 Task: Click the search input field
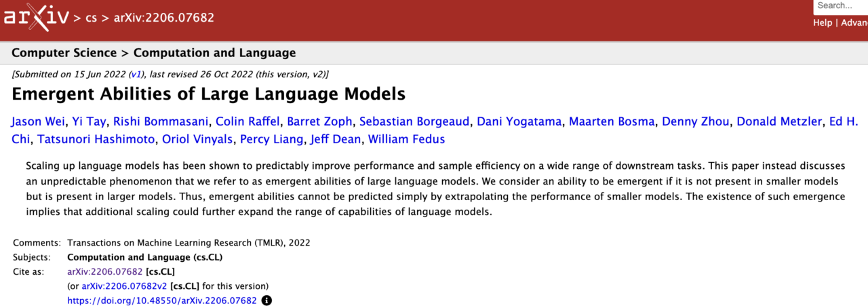(x=841, y=6)
